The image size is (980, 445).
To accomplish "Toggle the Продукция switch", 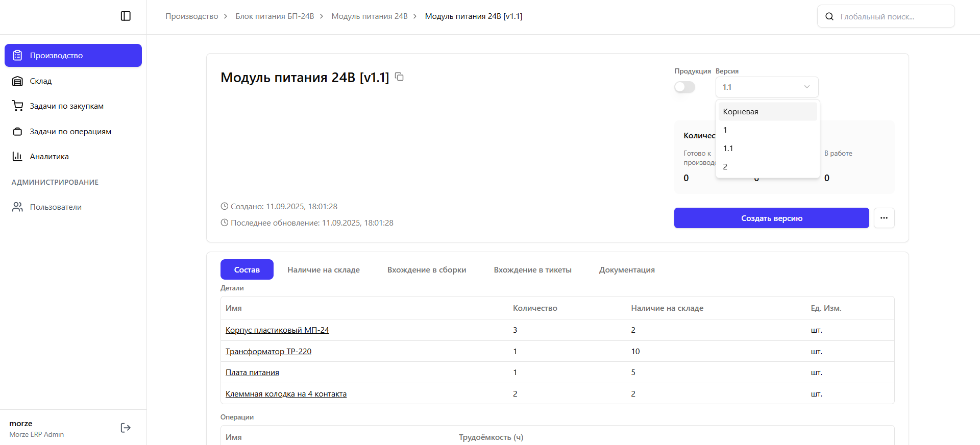I will (x=684, y=87).
